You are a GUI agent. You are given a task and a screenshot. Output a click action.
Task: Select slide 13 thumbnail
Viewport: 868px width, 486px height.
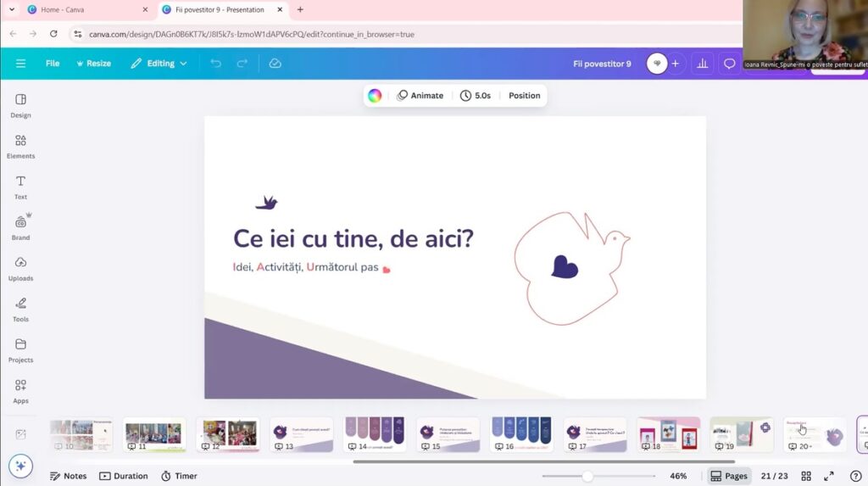point(301,435)
